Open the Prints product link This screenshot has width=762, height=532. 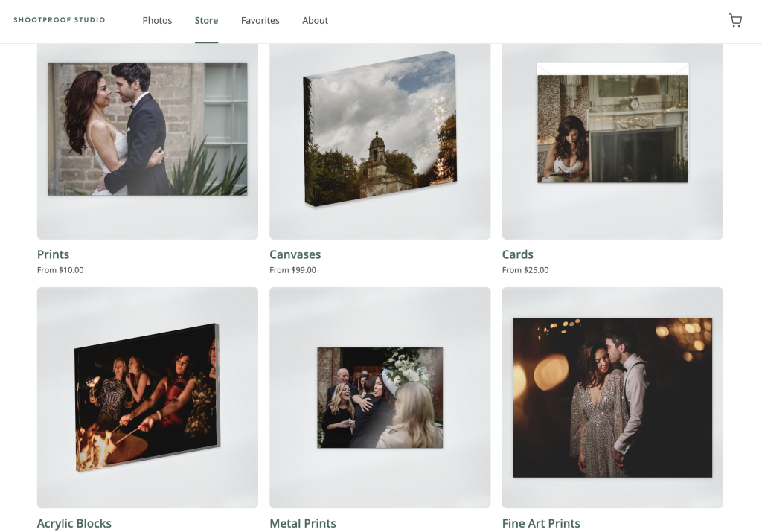point(53,254)
